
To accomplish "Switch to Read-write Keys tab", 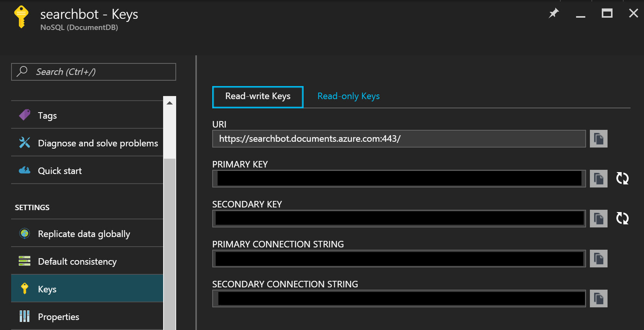I will (x=258, y=97).
